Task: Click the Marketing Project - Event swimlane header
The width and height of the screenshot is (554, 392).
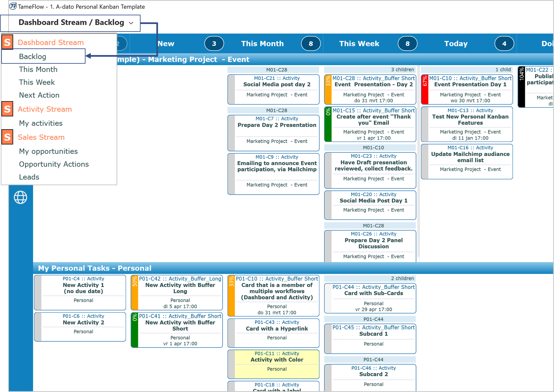Action: tap(335, 59)
